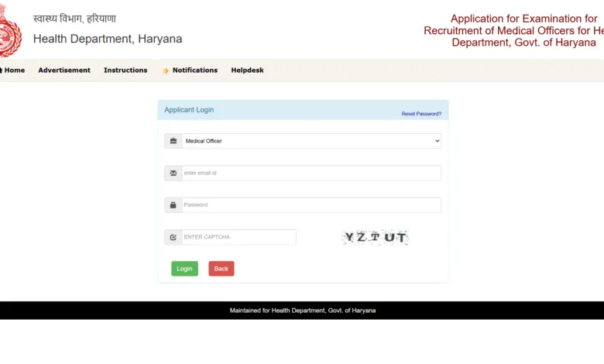Click the Haryana government emblem logo
The height and width of the screenshot is (364, 604).
10,31
